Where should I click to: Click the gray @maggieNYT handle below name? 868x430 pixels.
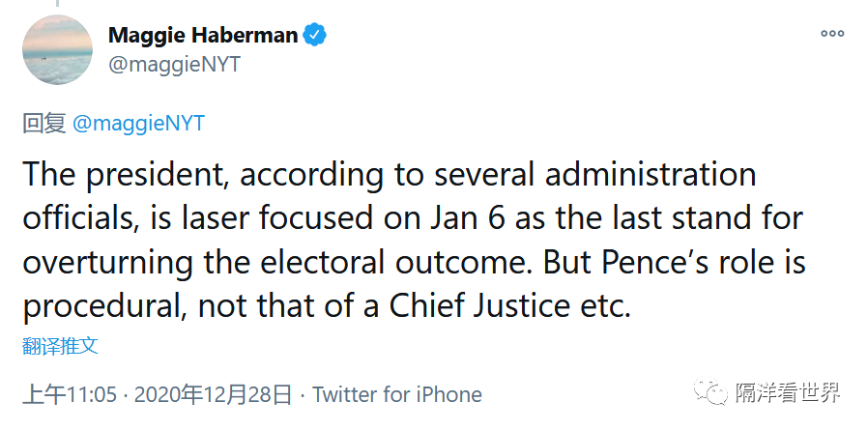click(x=174, y=65)
